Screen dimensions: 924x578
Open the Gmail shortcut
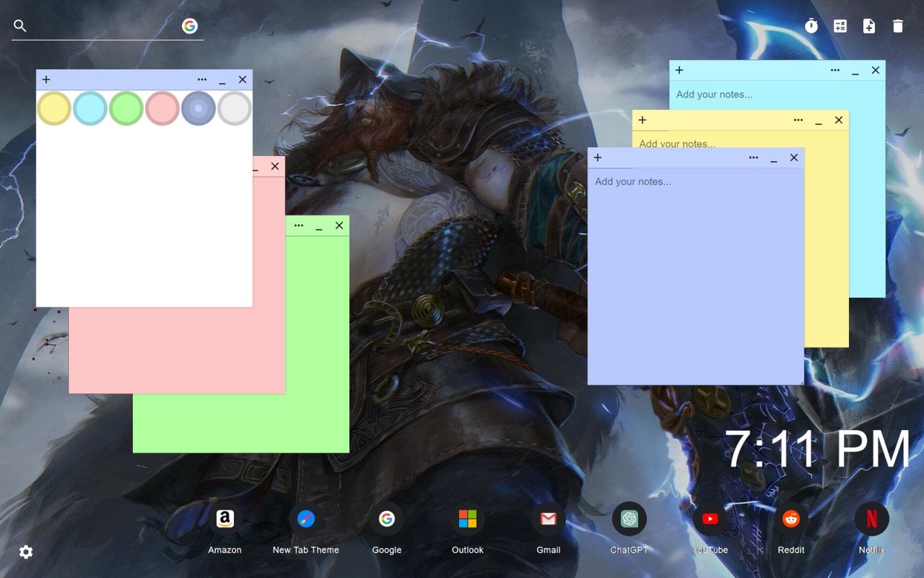pyautogui.click(x=549, y=528)
